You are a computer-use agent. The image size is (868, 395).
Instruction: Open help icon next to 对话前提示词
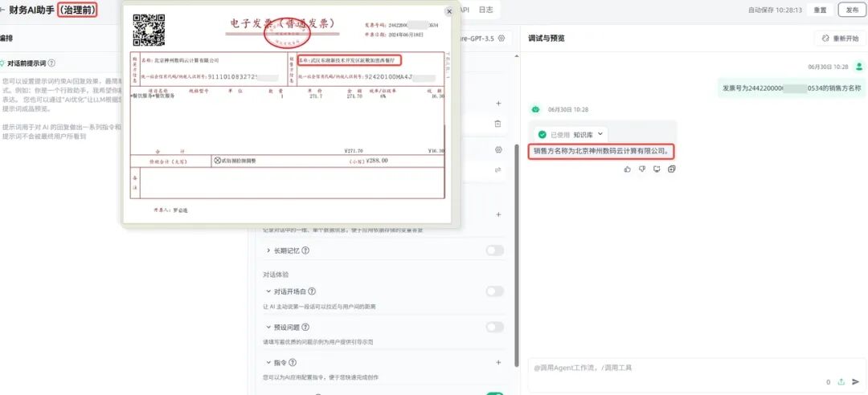[x=51, y=63]
